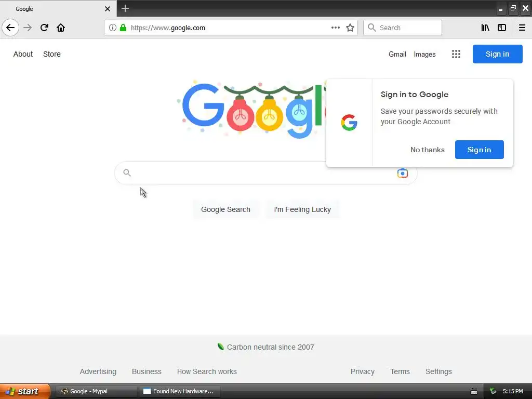Click the Google holiday lights doodle

coord(251,109)
